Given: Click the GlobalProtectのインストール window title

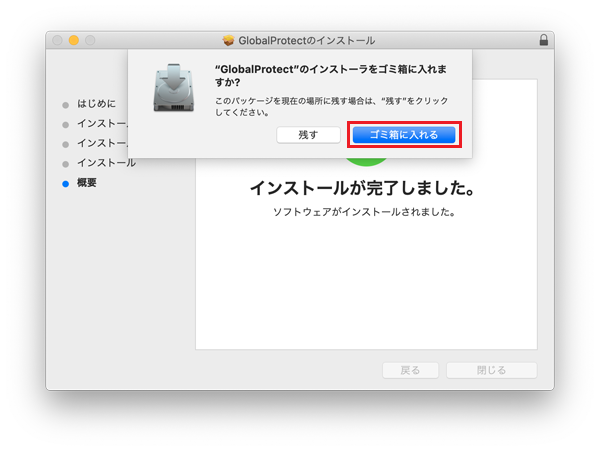Looking at the screenshot, I should (x=307, y=41).
